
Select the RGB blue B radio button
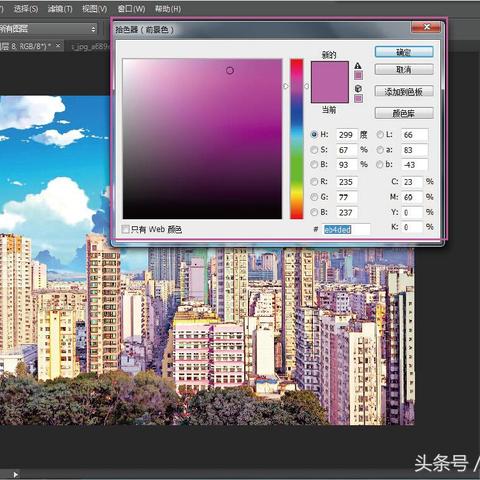pyautogui.click(x=314, y=212)
